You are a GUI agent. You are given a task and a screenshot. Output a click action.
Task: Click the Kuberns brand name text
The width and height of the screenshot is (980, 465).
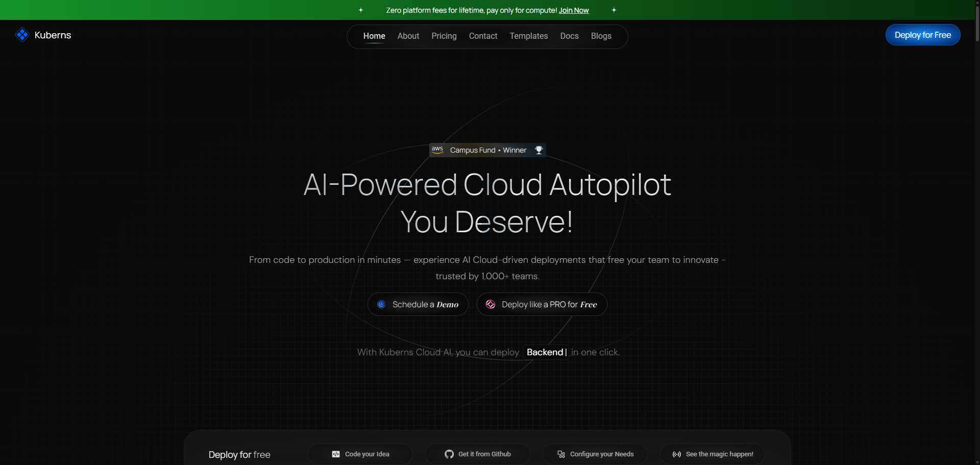(x=53, y=35)
